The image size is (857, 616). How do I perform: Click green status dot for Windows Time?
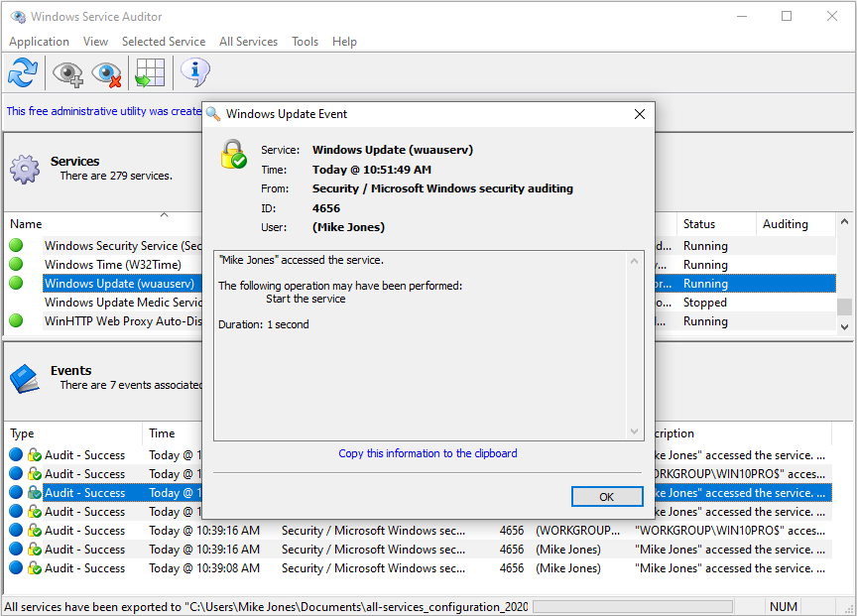pyautogui.click(x=17, y=264)
